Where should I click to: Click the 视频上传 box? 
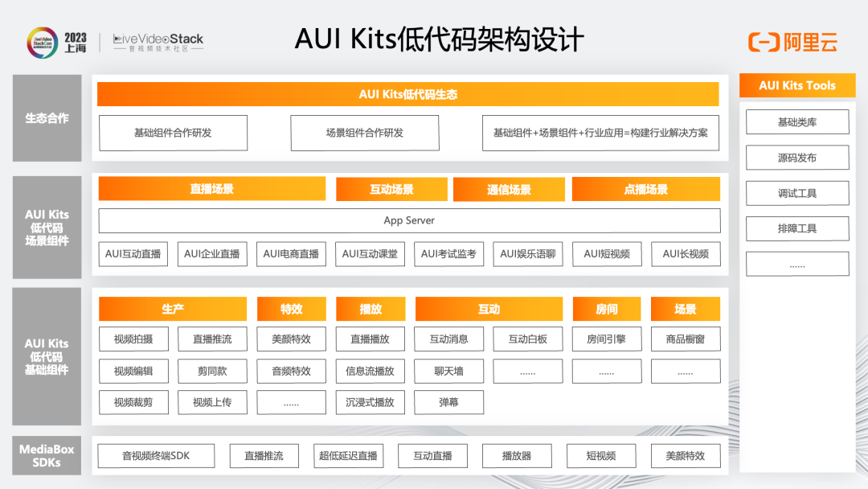[x=212, y=402]
